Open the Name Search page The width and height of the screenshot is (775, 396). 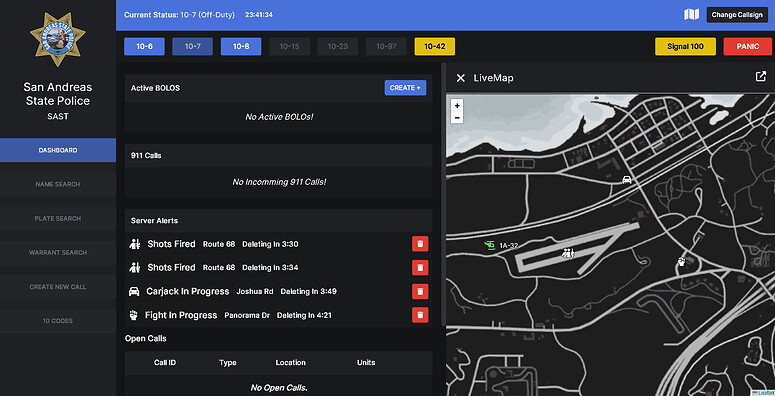point(58,184)
